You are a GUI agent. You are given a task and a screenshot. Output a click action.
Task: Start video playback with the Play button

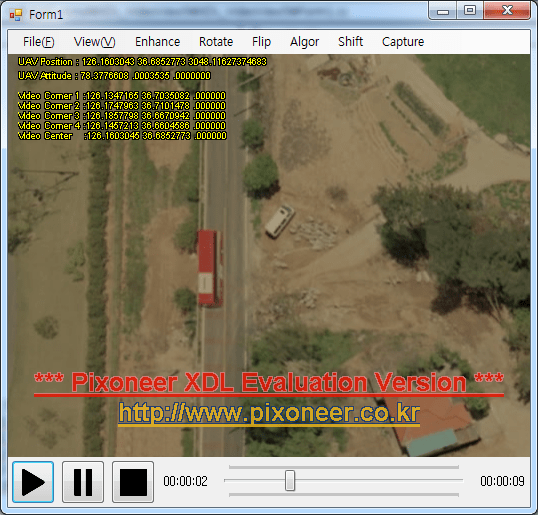[33, 482]
